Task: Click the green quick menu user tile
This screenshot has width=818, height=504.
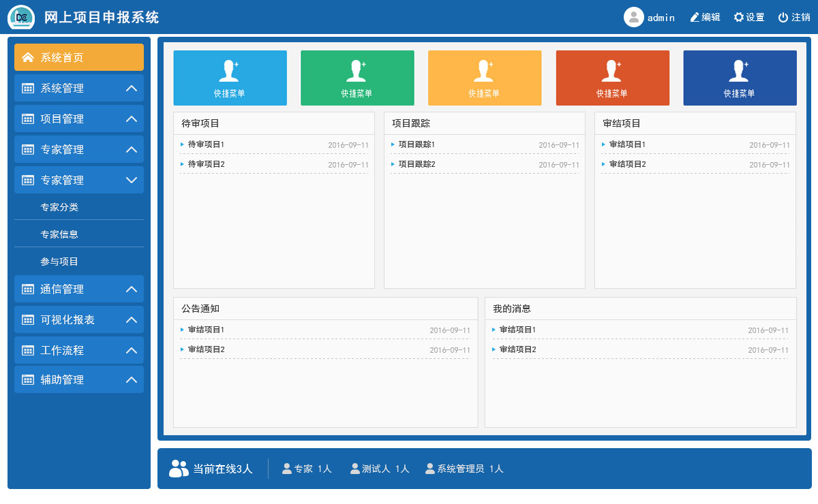Action: pos(357,78)
